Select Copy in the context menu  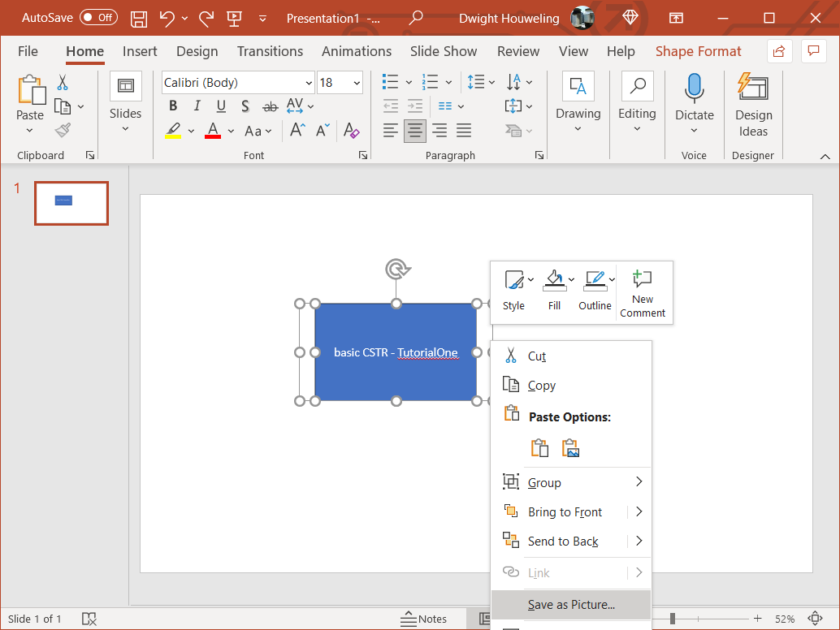[x=542, y=386]
